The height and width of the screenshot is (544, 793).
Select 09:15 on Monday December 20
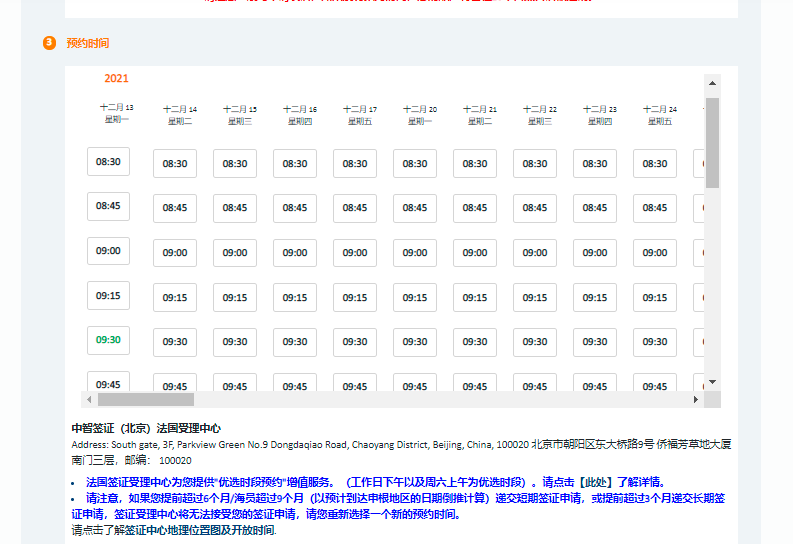tap(415, 298)
